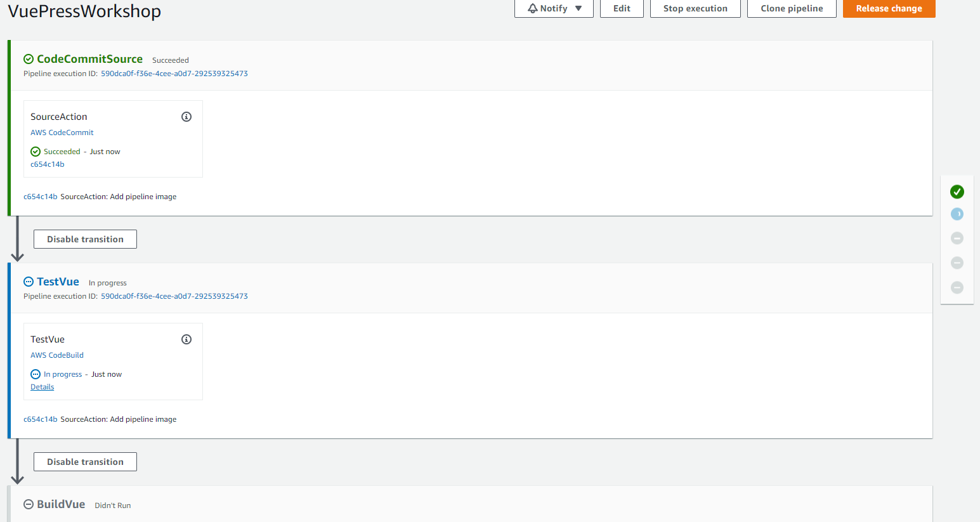Viewport: 980px width, 522px height.
Task: Stop the pipeline execution
Action: point(695,8)
